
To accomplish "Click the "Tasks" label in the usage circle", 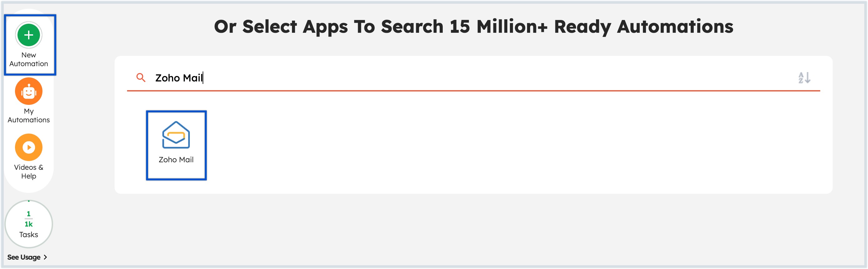I will tap(29, 235).
